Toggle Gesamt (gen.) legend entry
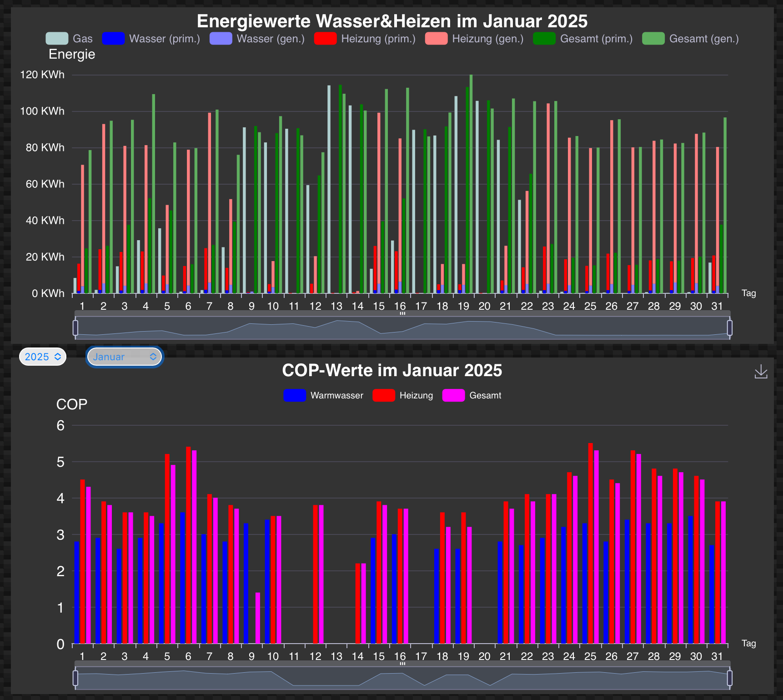 pos(690,39)
